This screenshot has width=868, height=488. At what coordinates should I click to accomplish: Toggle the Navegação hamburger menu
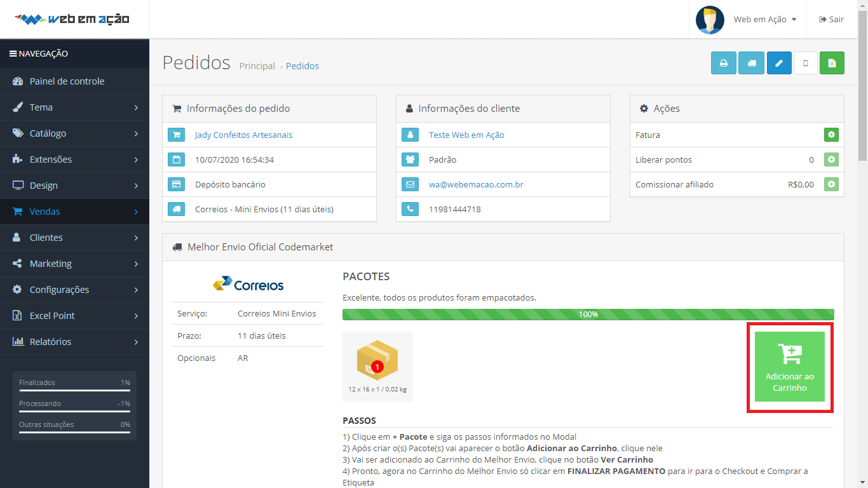tap(13, 54)
